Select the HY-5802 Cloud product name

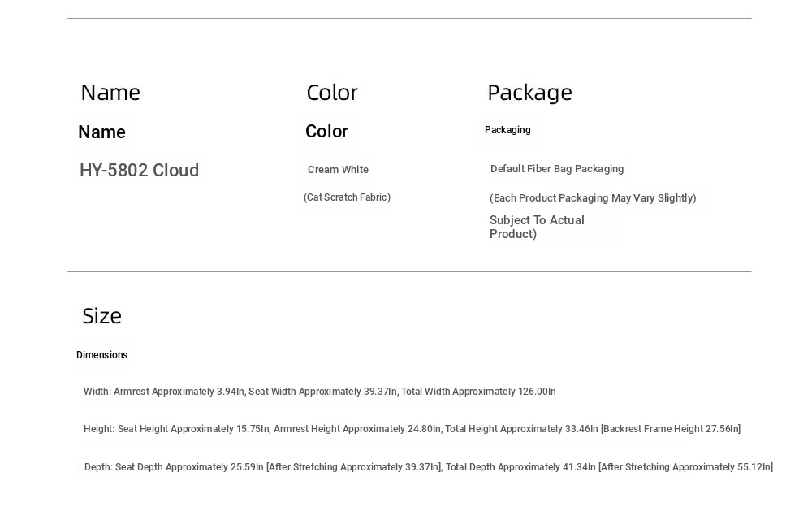click(x=140, y=170)
